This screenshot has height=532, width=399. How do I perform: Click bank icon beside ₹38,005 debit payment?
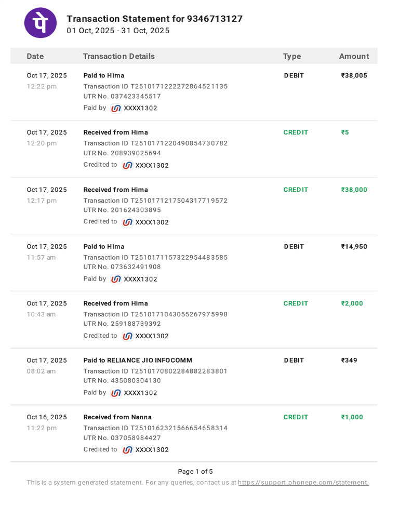[116, 108]
